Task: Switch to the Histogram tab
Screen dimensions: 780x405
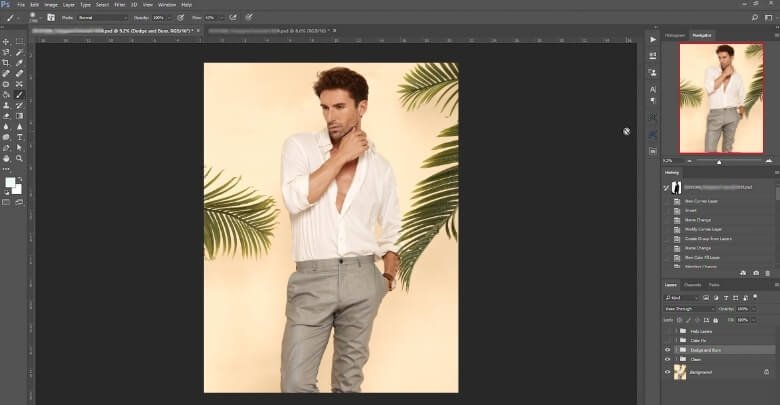Action: click(x=675, y=35)
